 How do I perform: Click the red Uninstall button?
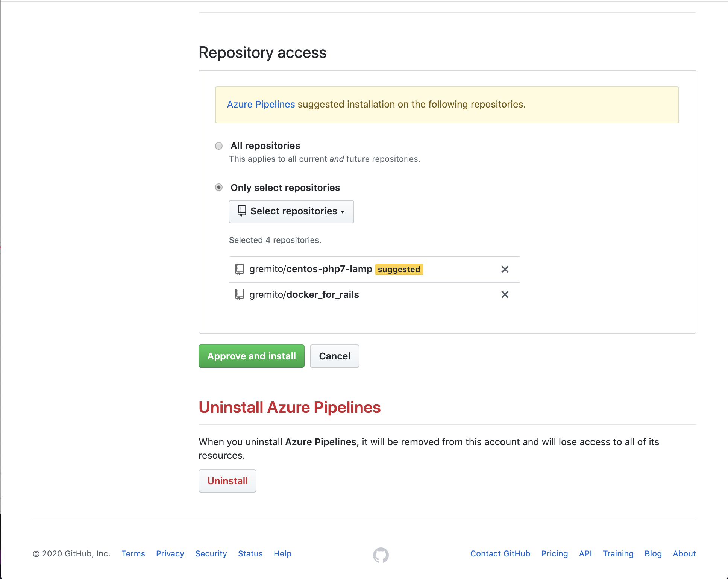pyautogui.click(x=228, y=481)
